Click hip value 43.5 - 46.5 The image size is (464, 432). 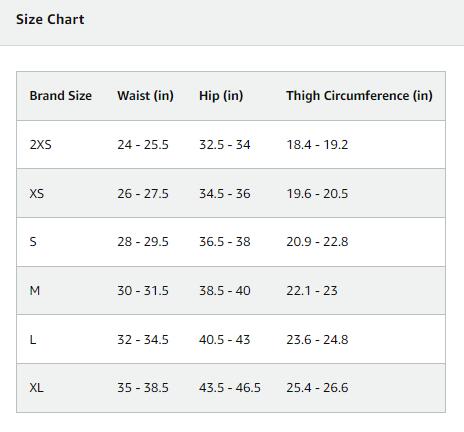230,388
